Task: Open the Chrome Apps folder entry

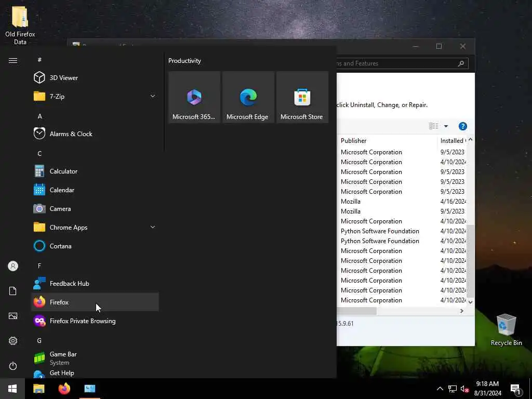Action: [95, 228]
